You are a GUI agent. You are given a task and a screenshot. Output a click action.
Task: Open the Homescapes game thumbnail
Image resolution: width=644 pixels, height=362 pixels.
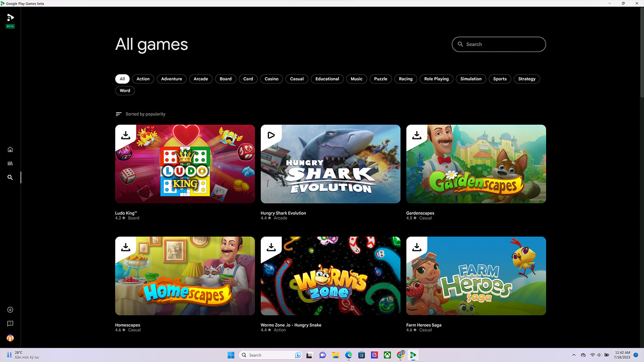point(185,276)
